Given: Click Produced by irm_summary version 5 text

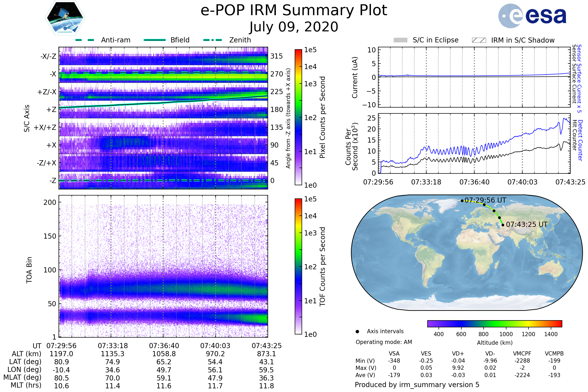Looking at the screenshot, I should 417,385.
